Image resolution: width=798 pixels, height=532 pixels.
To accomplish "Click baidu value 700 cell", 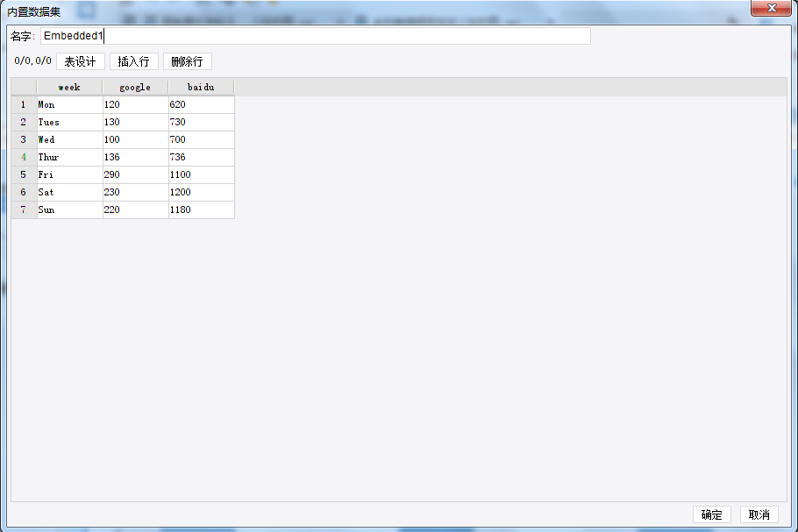I will coord(202,140).
